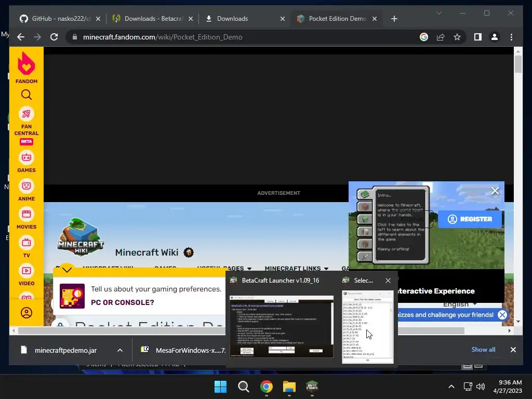The height and width of the screenshot is (399, 532).
Task: Click BetaCraft launcher taskbar icon
Action: coord(312,387)
